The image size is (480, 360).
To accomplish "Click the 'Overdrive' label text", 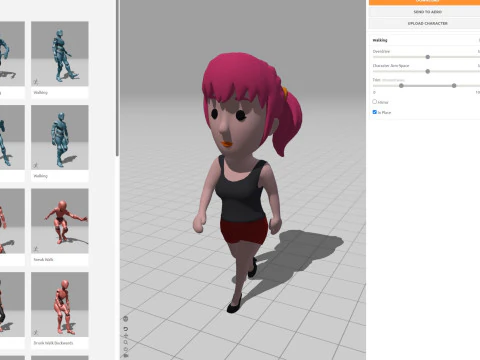I will (381, 51).
